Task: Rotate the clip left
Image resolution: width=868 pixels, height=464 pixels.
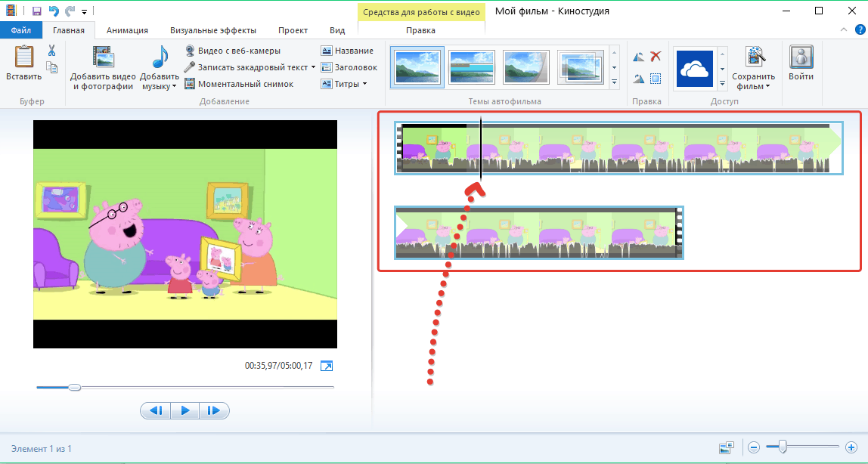Action: coord(639,57)
